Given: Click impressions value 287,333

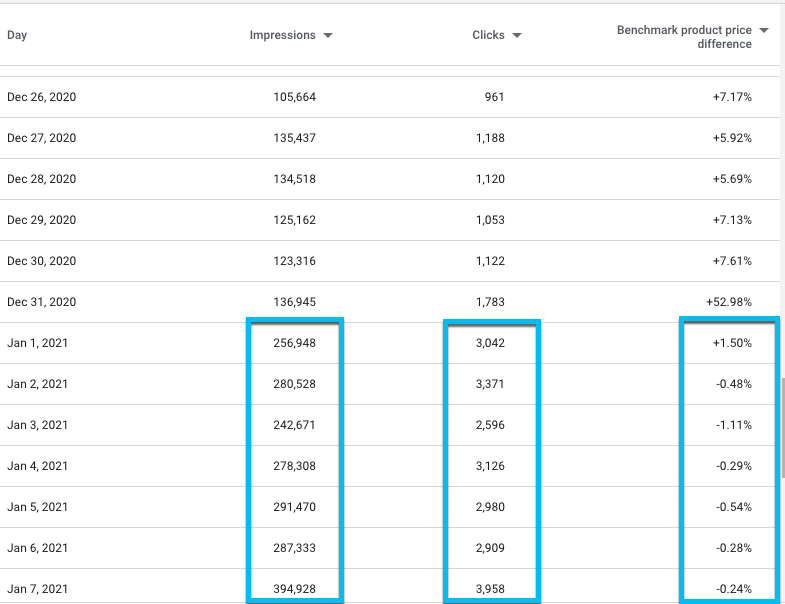Looking at the screenshot, I should coord(294,548).
